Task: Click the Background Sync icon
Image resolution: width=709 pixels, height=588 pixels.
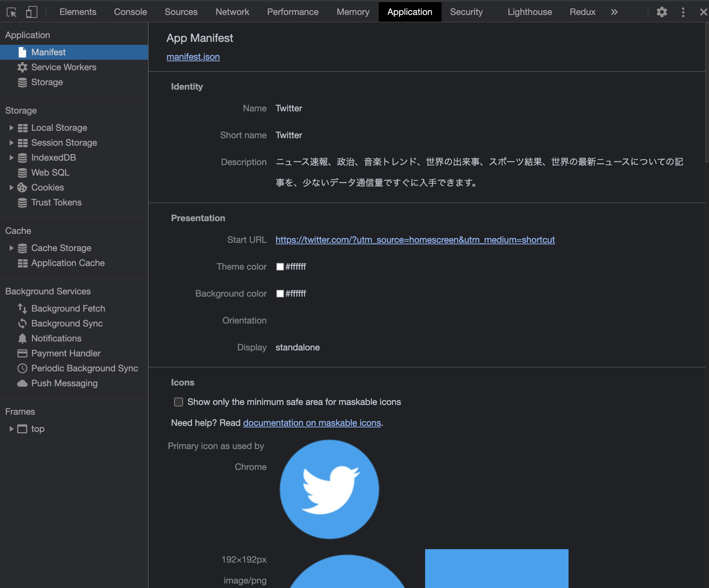Action: pyautogui.click(x=22, y=324)
